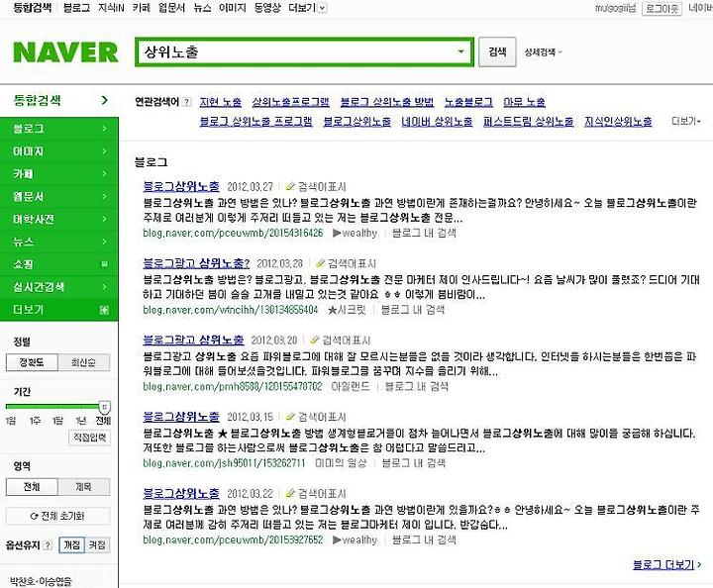
Task: Expand related searches 더보기 dropdown
Action: tap(686, 122)
